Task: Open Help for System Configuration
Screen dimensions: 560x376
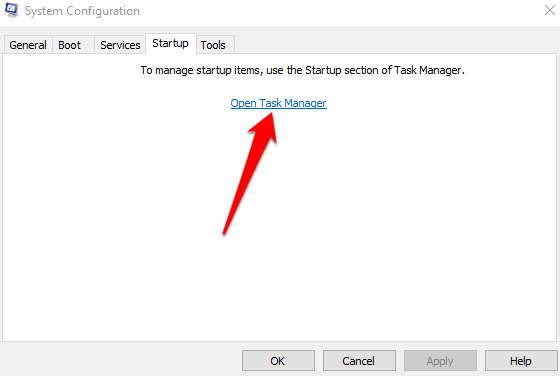Action: (521, 361)
